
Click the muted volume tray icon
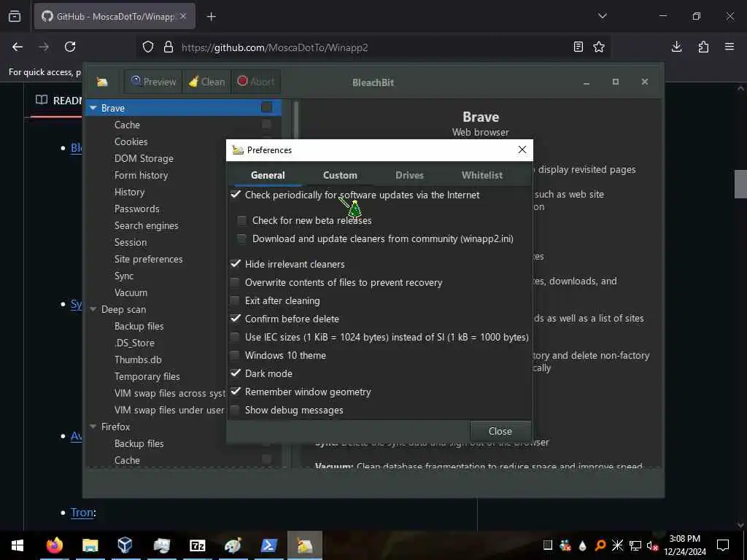(652, 545)
